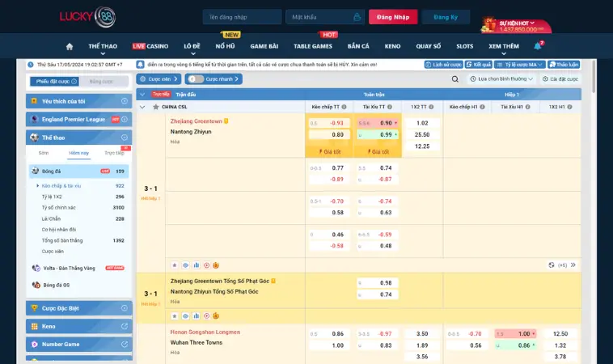Click the Đăng Ký register button
The height and width of the screenshot is (364, 613).
(445, 17)
